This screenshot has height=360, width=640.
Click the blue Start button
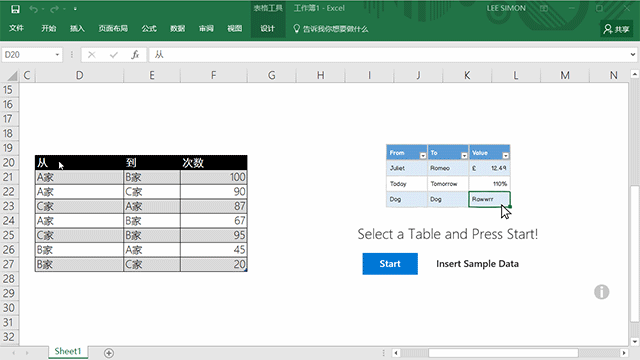390,264
